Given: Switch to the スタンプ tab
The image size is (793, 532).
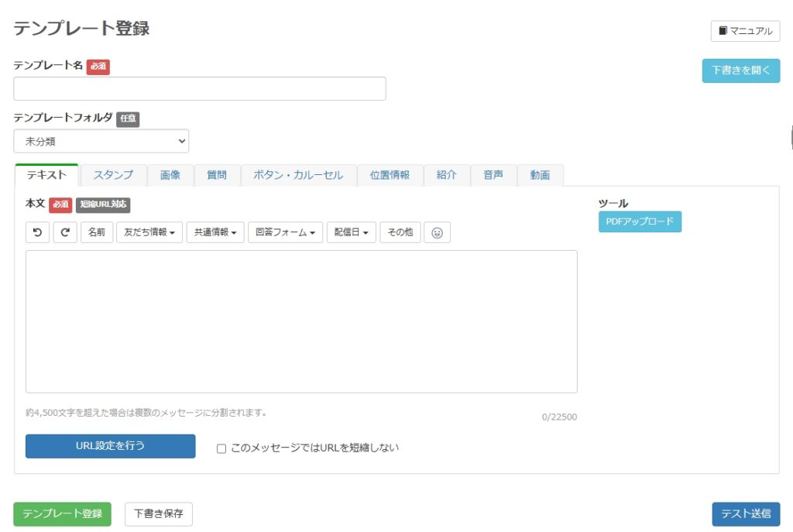Looking at the screenshot, I should (x=113, y=175).
